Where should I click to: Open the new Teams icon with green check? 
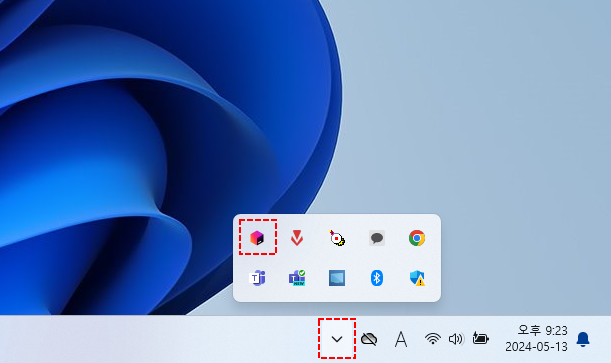(x=297, y=278)
